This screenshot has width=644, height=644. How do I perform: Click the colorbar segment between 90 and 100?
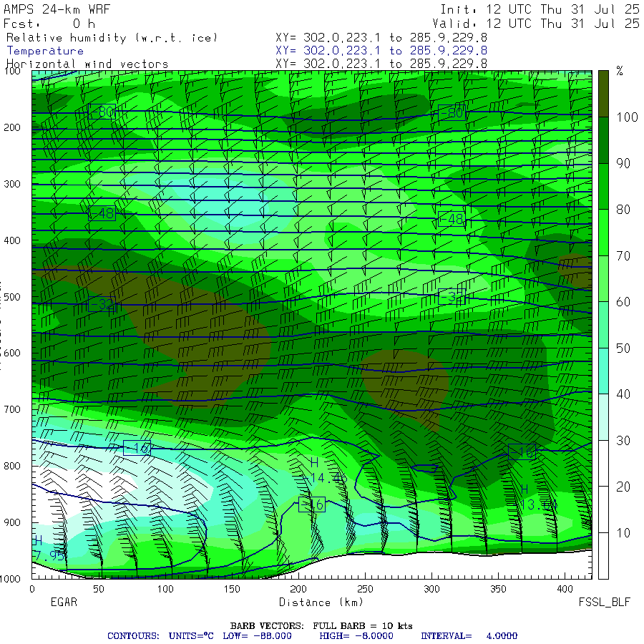[603, 140]
